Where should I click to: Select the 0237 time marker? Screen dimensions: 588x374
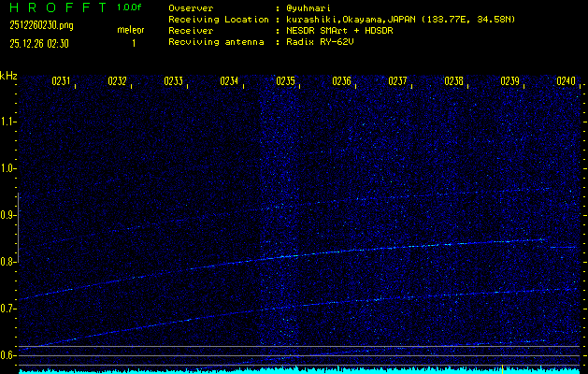(397, 82)
